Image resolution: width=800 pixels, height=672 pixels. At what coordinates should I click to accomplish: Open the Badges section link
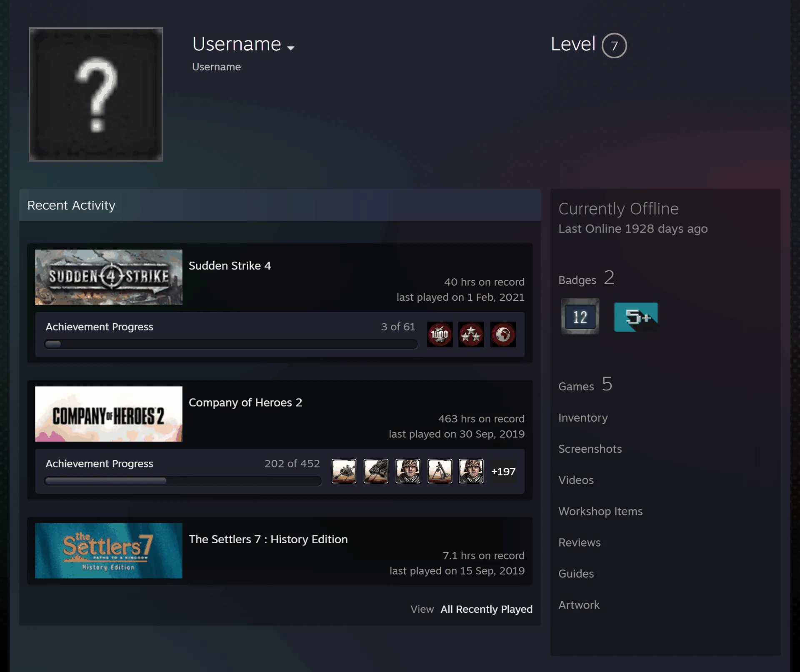(586, 278)
